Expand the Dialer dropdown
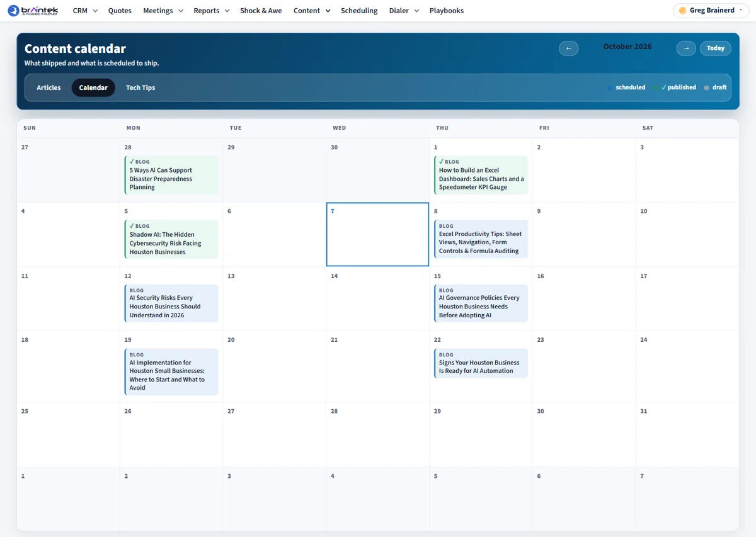 (404, 11)
